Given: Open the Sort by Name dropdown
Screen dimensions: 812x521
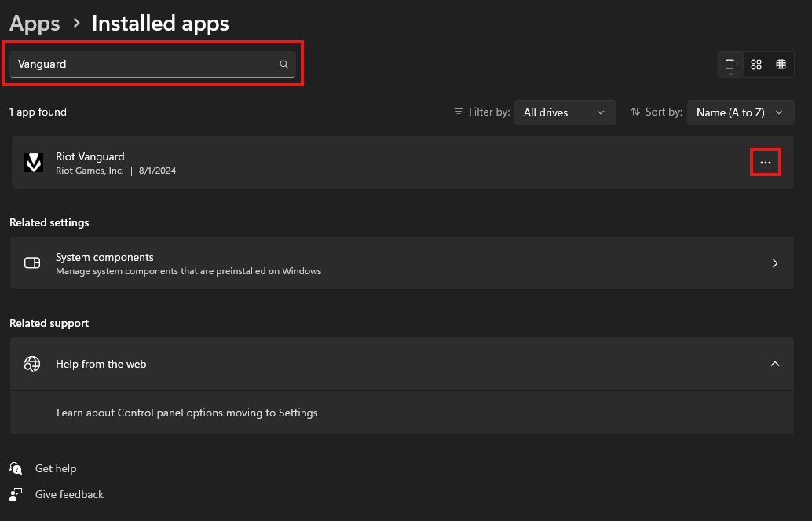Looking at the screenshot, I should click(740, 112).
